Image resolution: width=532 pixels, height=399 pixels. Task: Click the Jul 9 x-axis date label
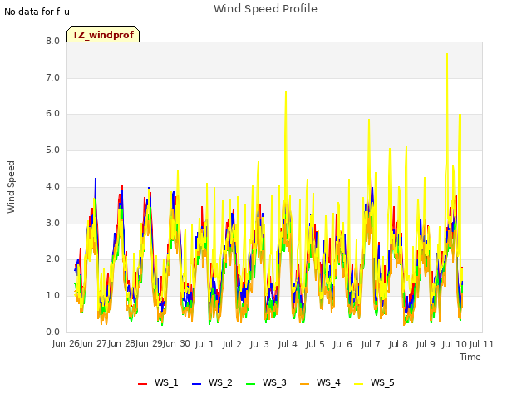(x=426, y=344)
